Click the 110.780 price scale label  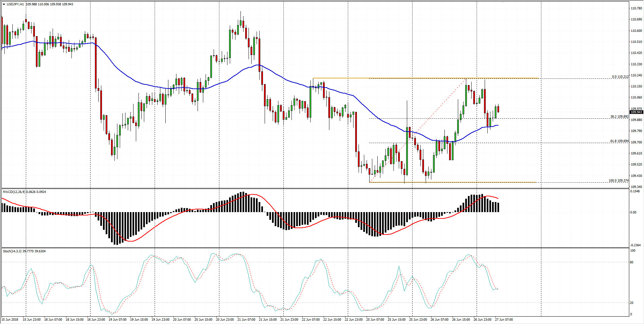[636, 8]
